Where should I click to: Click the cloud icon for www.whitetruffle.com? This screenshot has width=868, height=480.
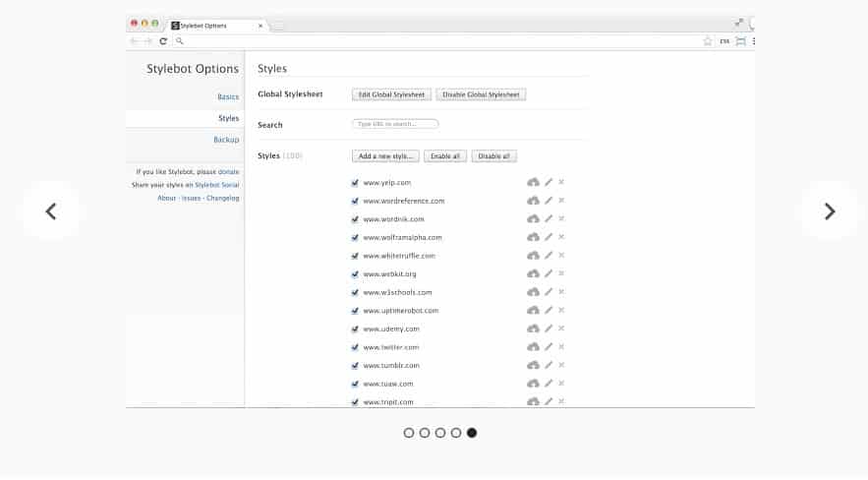click(533, 255)
